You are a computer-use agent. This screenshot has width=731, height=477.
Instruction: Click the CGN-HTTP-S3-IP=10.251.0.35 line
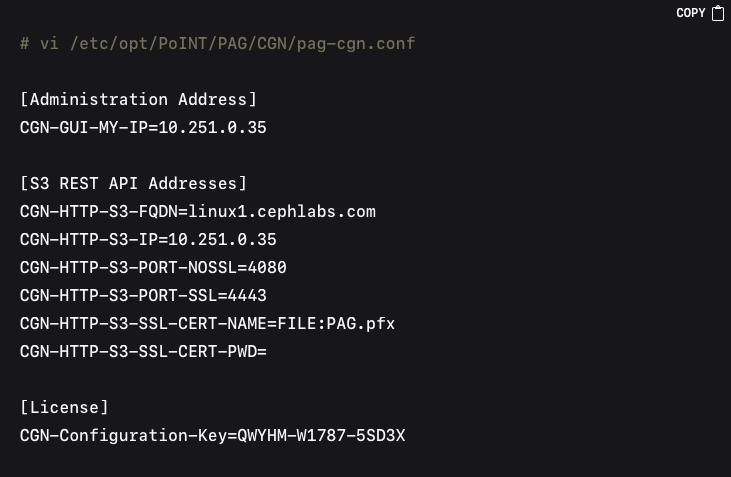(148, 239)
